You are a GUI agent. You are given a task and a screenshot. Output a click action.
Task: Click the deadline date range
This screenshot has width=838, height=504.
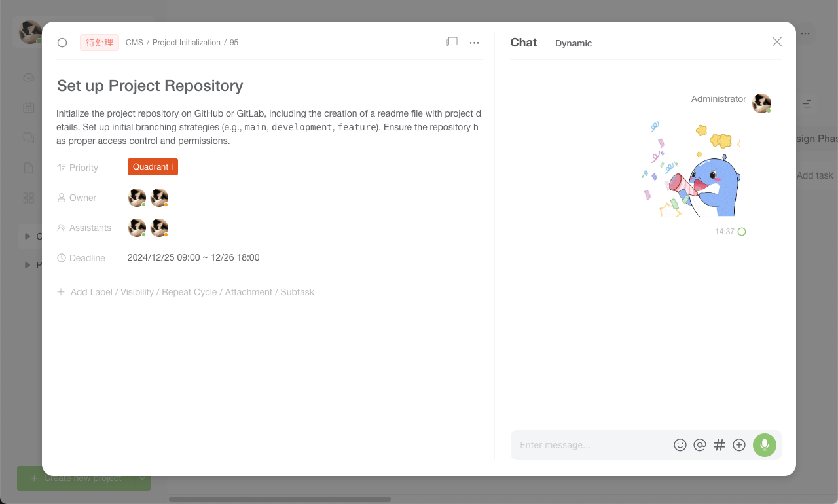(194, 258)
